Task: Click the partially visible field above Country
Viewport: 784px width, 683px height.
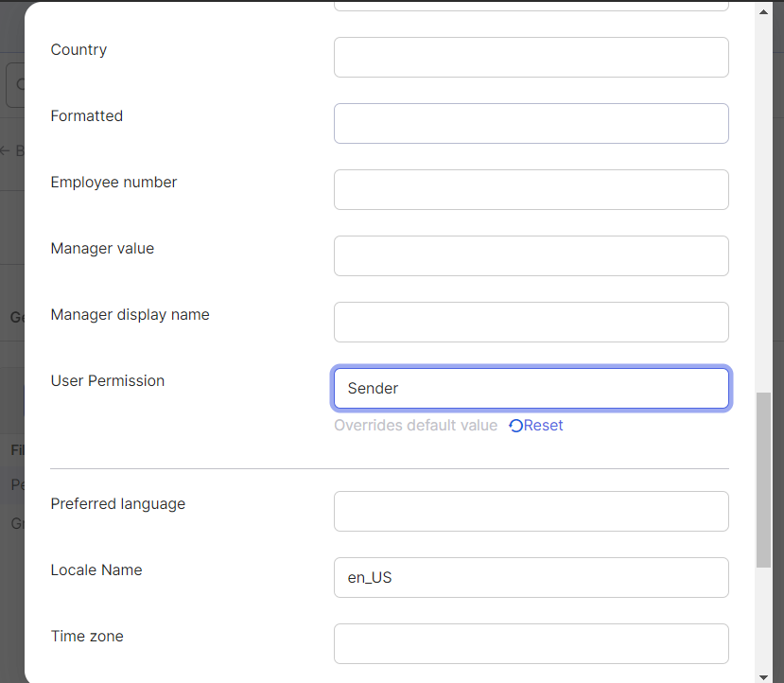Action: [x=531, y=6]
